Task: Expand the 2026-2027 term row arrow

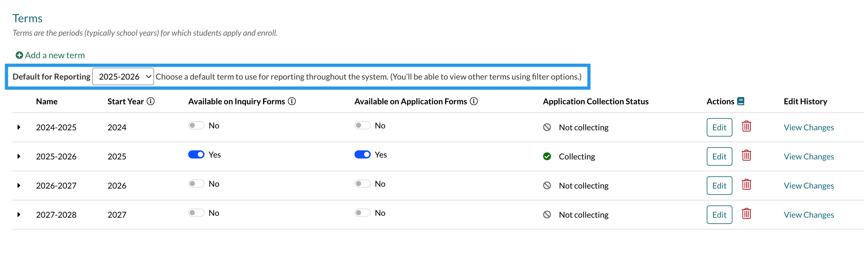Action: (19, 186)
